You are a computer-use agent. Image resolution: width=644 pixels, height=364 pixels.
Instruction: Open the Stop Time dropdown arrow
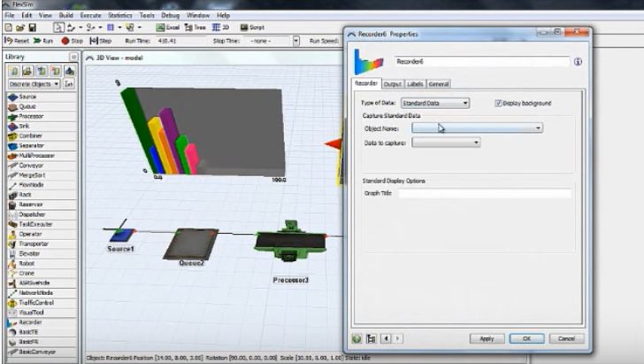(x=296, y=41)
